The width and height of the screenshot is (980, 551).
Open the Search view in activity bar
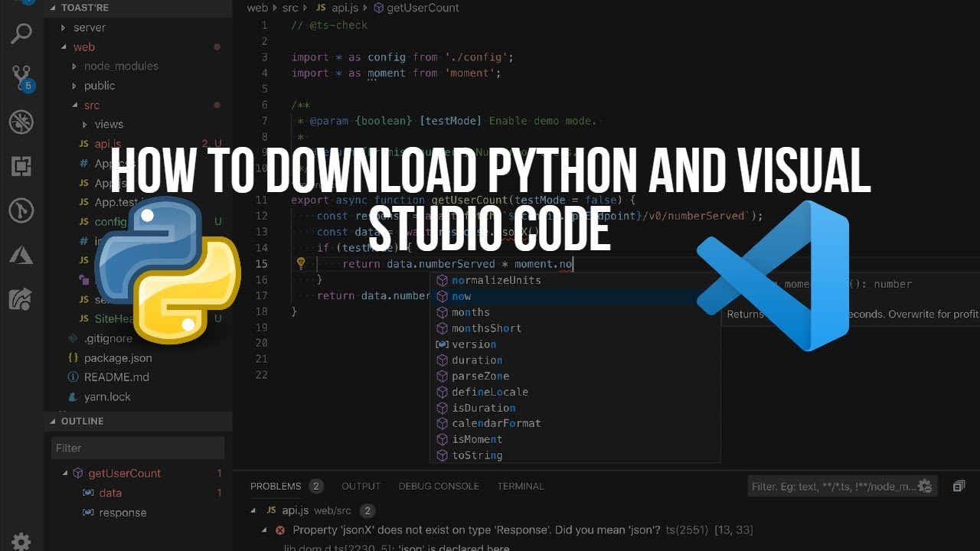[21, 34]
